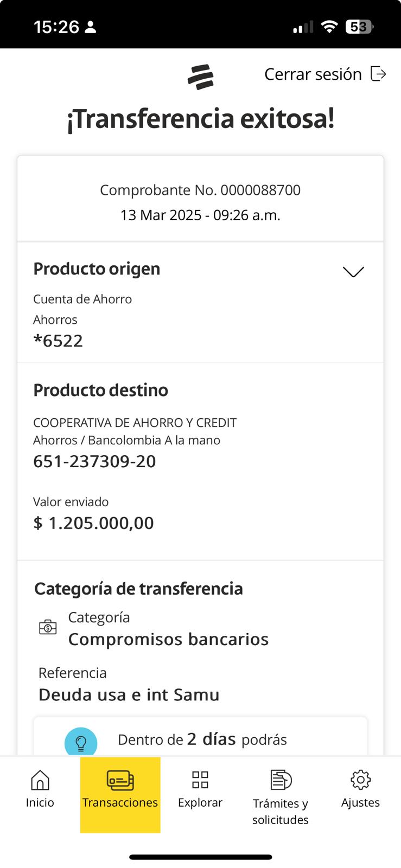This screenshot has height=868, width=401.
Task: Tap the logout arrow icon
Action: (378, 74)
